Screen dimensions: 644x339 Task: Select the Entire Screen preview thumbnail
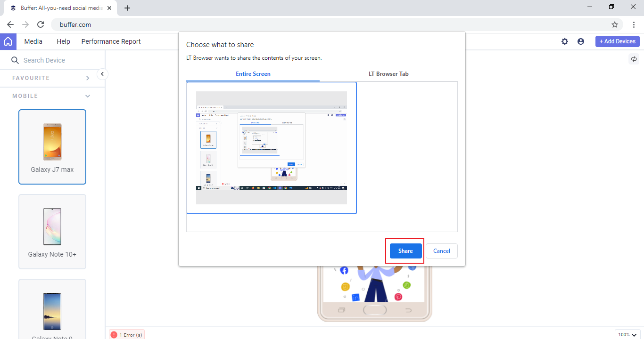[272, 148]
